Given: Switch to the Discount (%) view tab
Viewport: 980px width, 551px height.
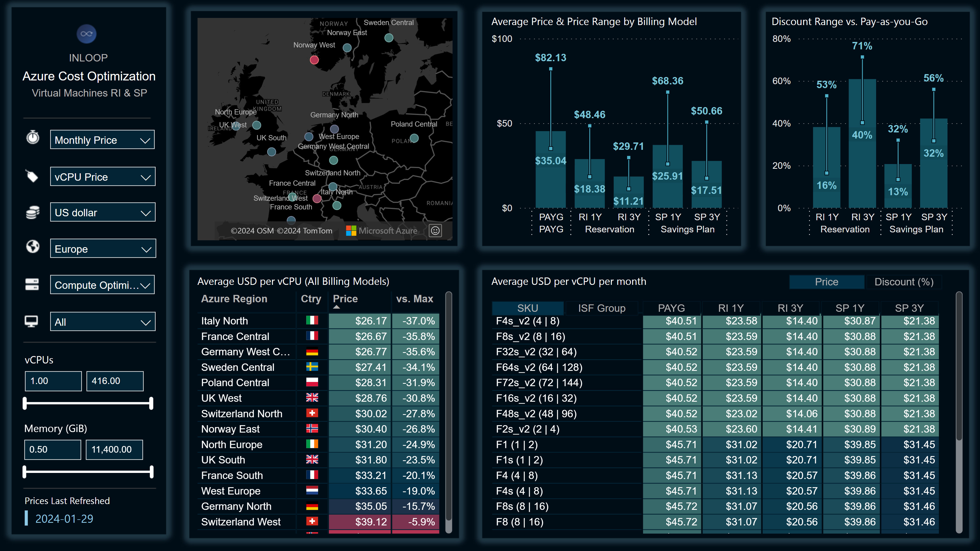Looking at the screenshot, I should 904,282.
